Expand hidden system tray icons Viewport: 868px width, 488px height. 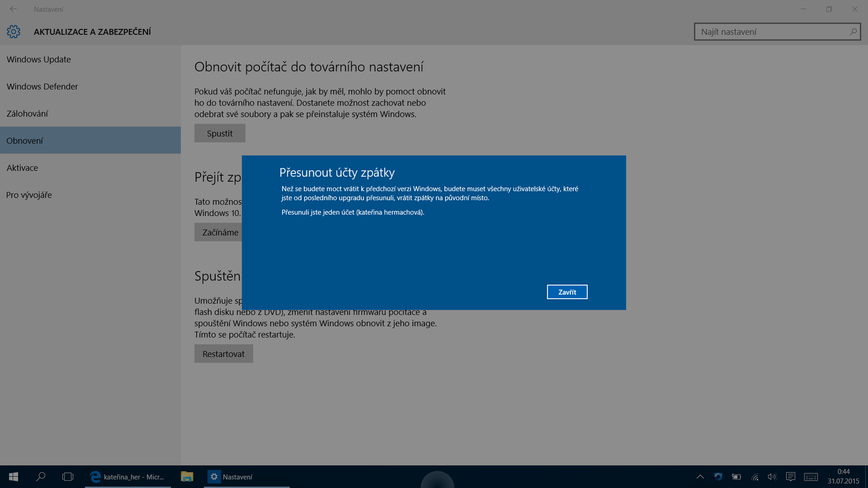pyautogui.click(x=700, y=477)
